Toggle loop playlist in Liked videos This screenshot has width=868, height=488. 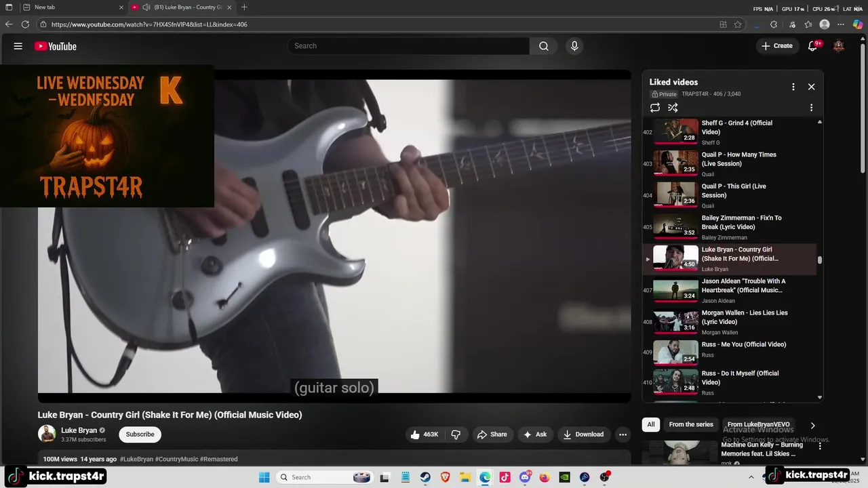[x=655, y=108]
